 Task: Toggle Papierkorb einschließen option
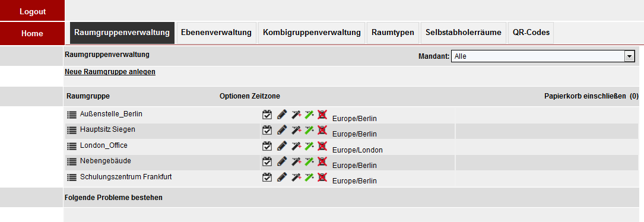tap(591, 96)
